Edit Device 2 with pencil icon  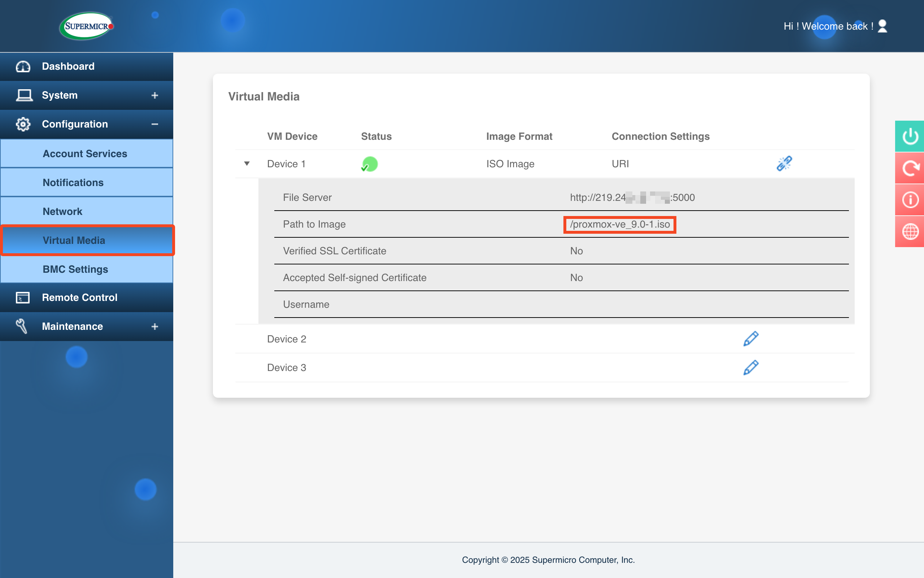751,339
